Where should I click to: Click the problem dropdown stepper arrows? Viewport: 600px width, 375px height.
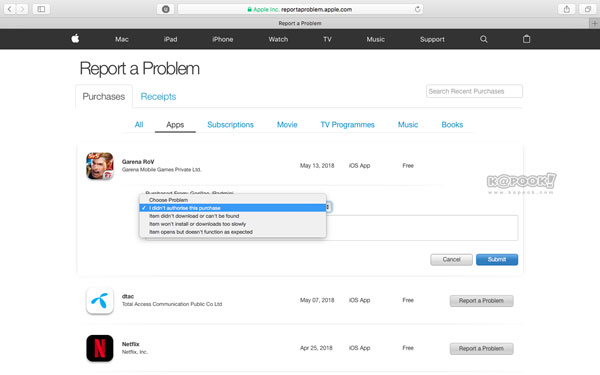(328, 207)
